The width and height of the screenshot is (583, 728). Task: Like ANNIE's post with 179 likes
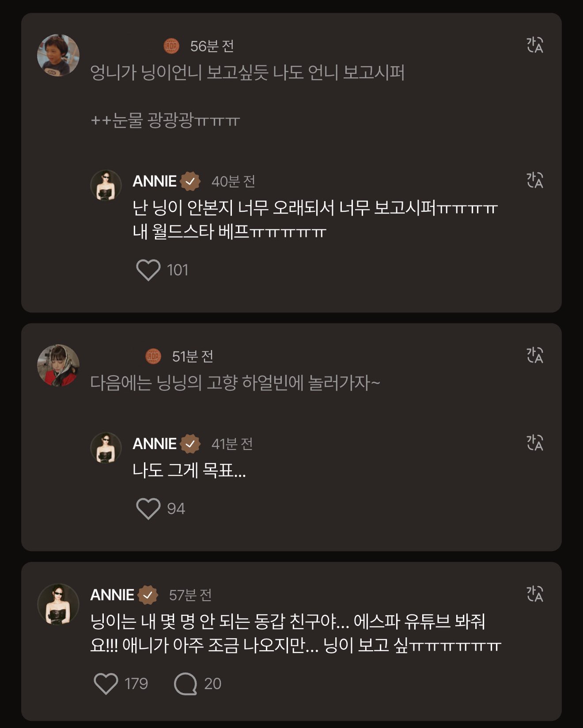(x=106, y=683)
